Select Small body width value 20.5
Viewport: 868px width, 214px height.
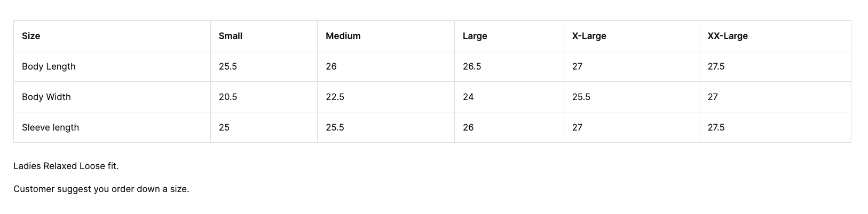pyautogui.click(x=228, y=97)
